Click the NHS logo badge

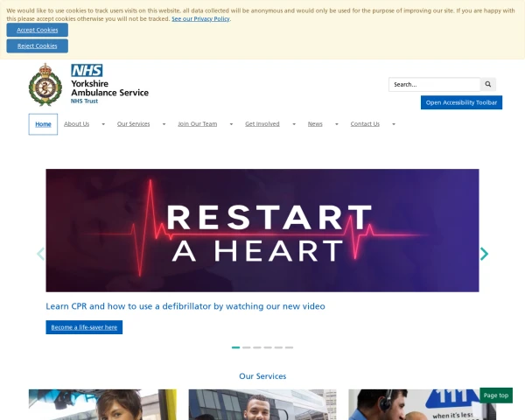click(x=87, y=70)
